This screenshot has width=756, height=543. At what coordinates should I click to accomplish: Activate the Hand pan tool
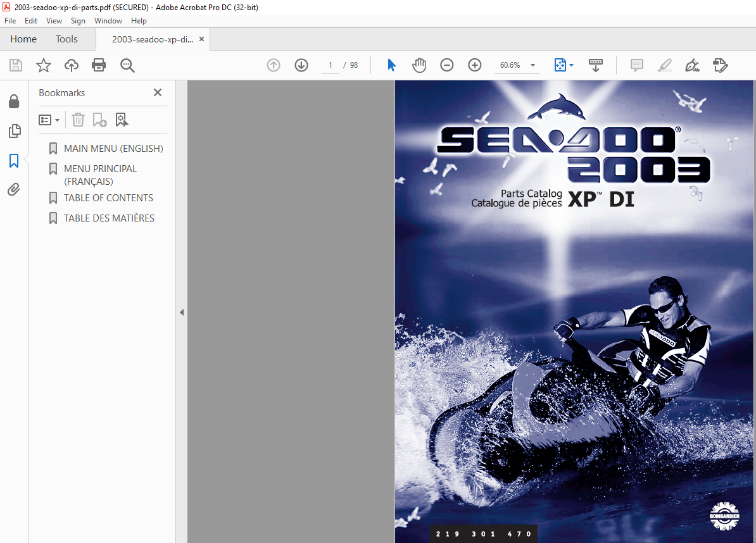(x=419, y=65)
